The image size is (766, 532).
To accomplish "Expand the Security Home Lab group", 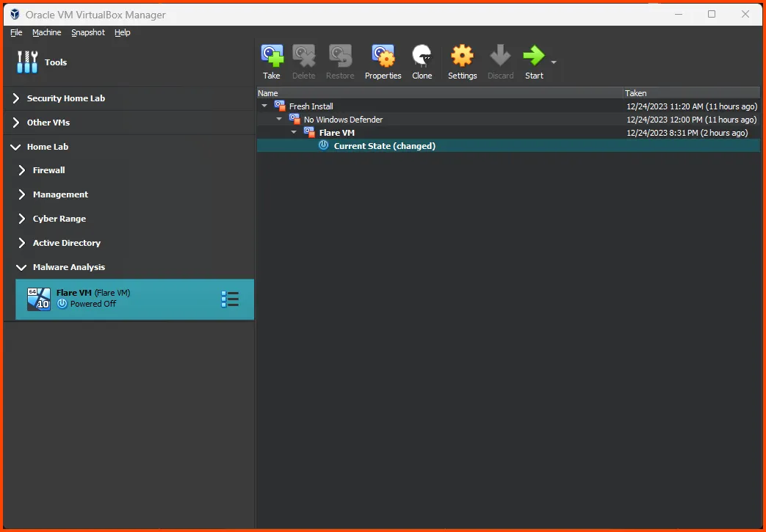I will point(15,98).
